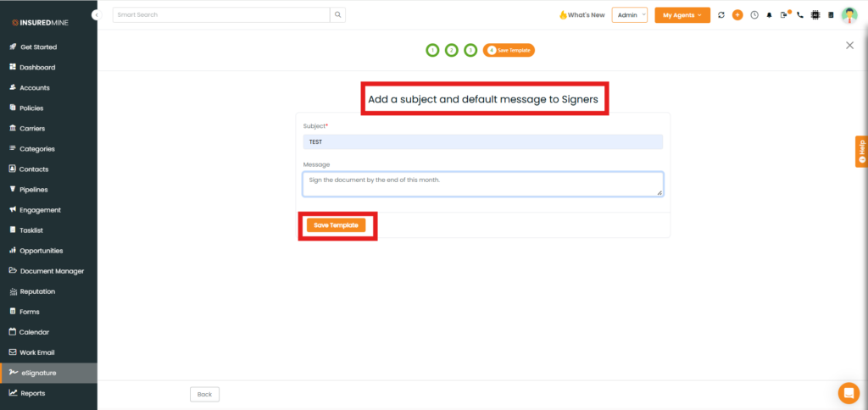Open the chat widget bubble
This screenshot has width=868, height=410.
[848, 393]
